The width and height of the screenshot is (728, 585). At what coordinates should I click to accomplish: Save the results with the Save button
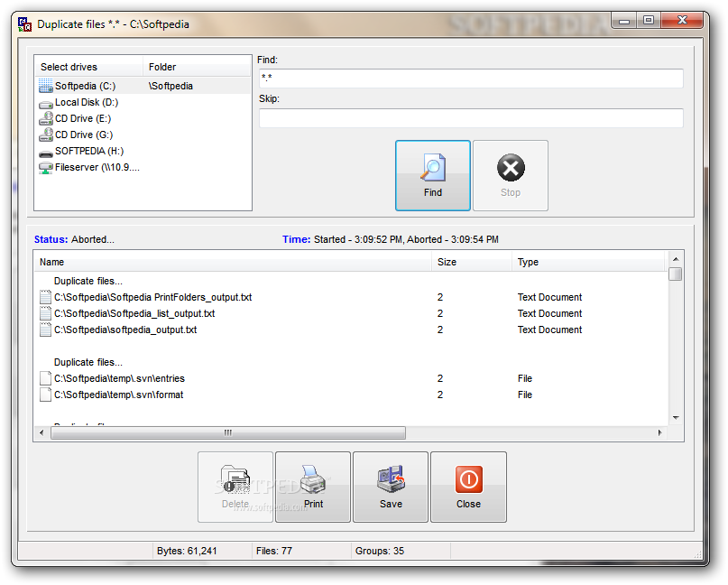click(x=391, y=487)
